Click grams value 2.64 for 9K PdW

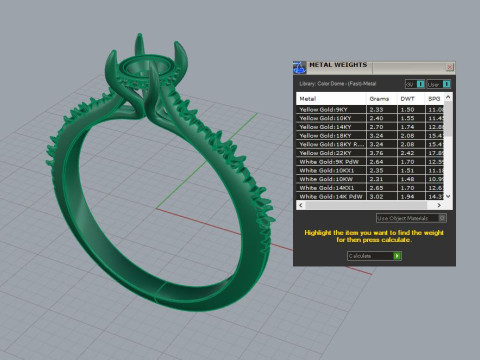click(376, 162)
